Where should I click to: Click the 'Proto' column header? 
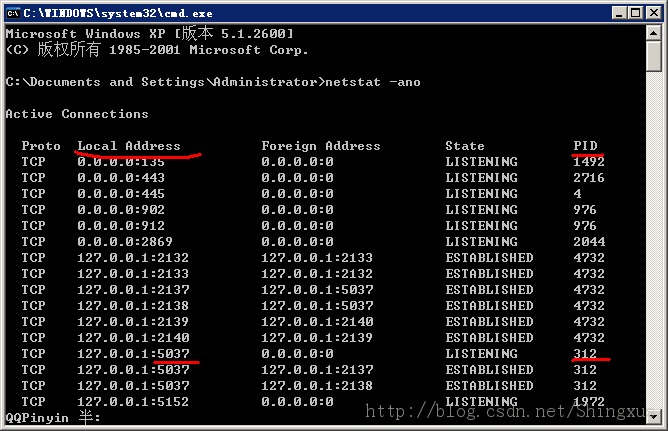coord(41,146)
